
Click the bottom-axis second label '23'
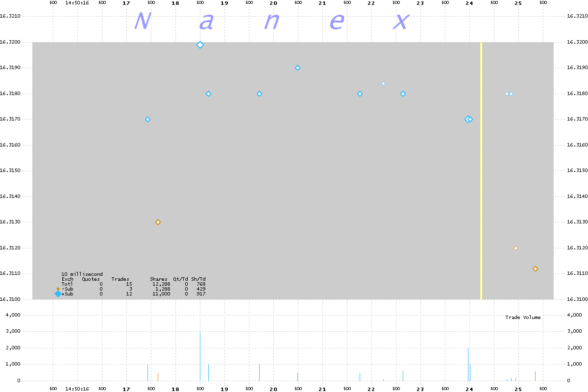[420, 389]
